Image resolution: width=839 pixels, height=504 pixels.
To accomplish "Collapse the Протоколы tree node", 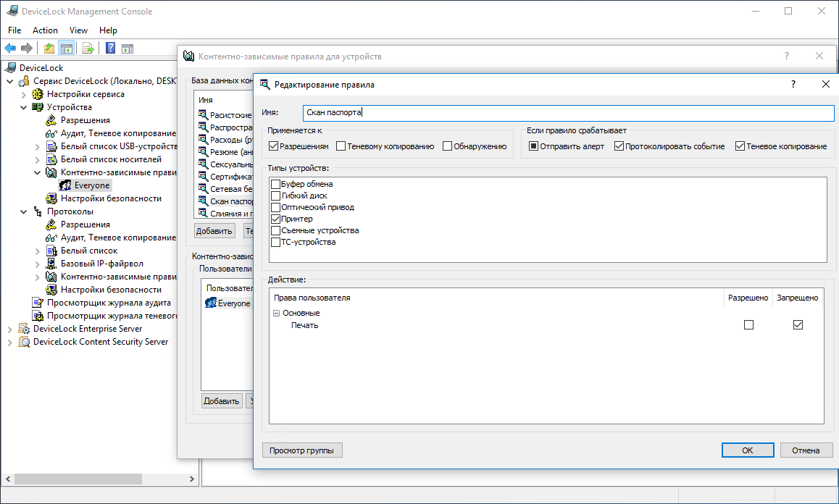I will 23,211.
